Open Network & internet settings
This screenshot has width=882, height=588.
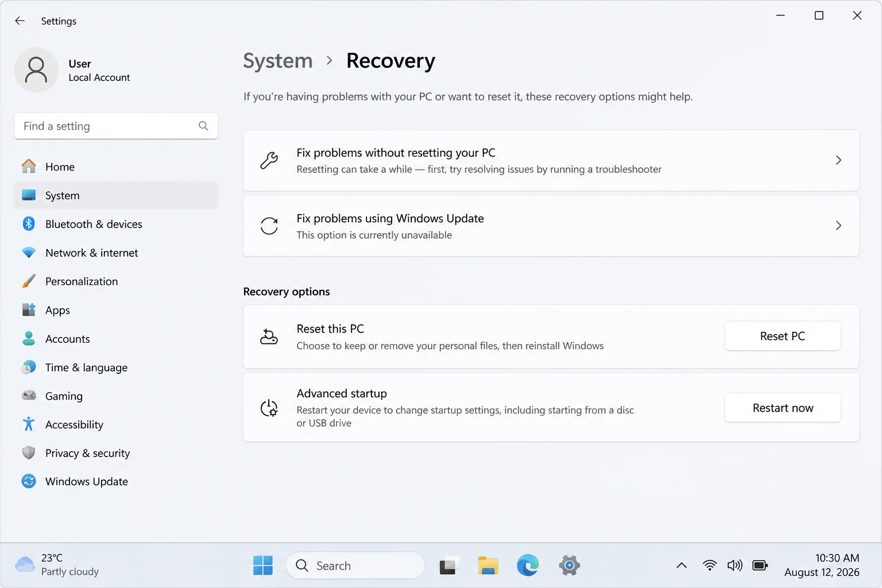pyautogui.click(x=116, y=253)
